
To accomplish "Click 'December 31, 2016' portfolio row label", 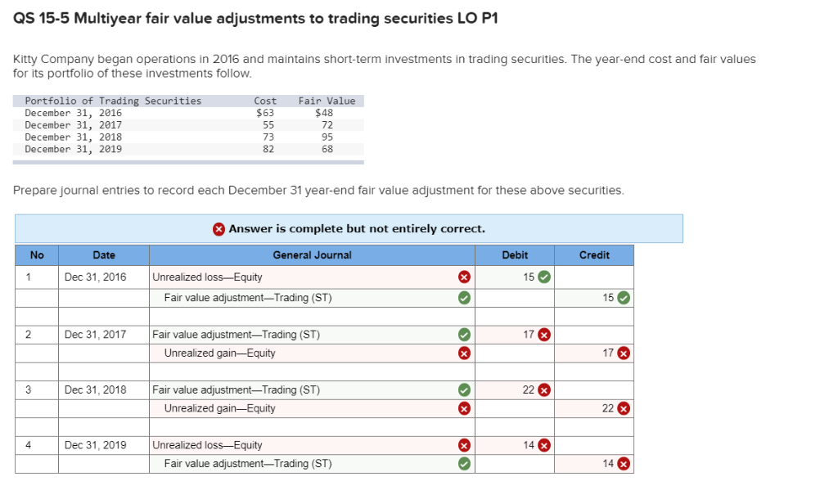I will [x=73, y=113].
